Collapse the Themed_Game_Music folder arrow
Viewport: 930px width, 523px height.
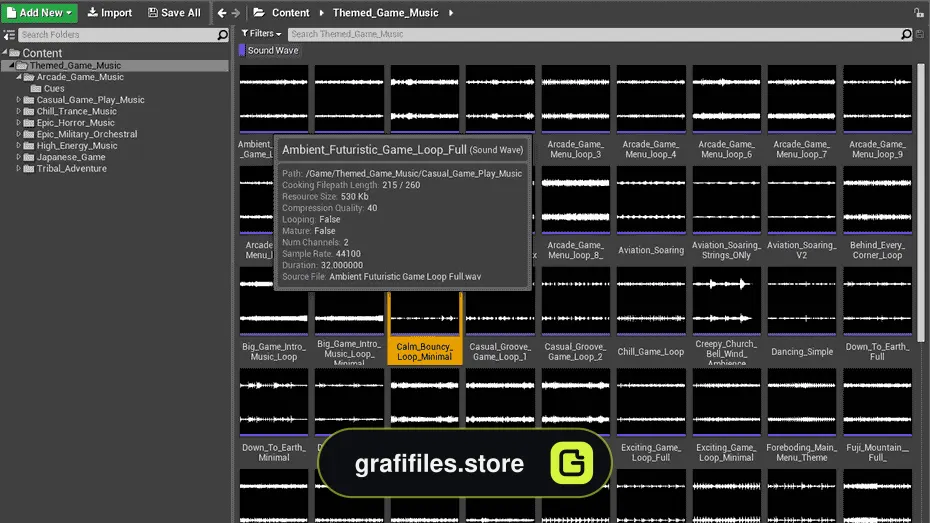[x=11, y=65]
